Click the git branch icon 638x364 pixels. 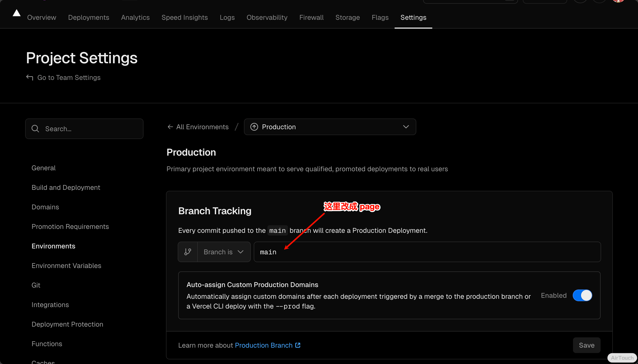187,252
